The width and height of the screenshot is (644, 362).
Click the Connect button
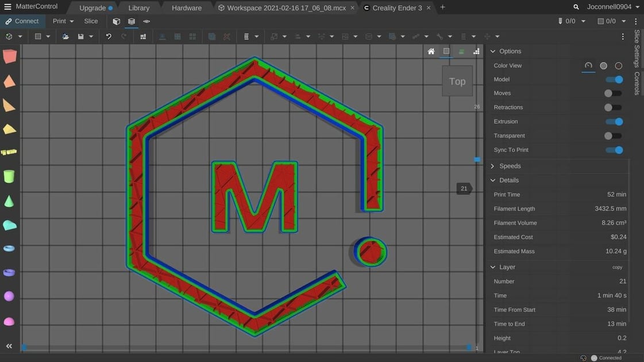point(23,21)
